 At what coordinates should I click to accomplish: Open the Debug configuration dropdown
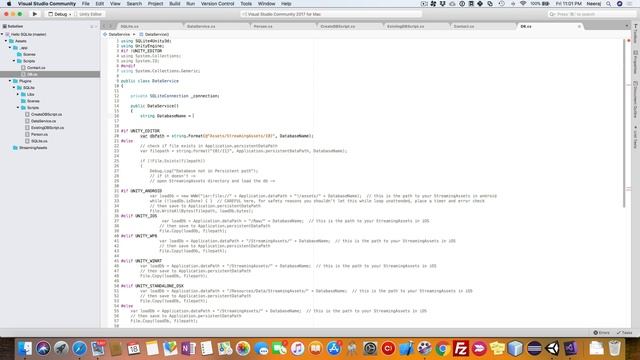[x=60, y=14]
